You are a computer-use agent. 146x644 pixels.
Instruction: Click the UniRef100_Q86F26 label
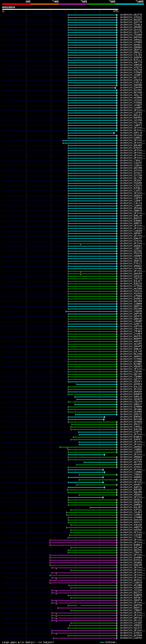131,306
